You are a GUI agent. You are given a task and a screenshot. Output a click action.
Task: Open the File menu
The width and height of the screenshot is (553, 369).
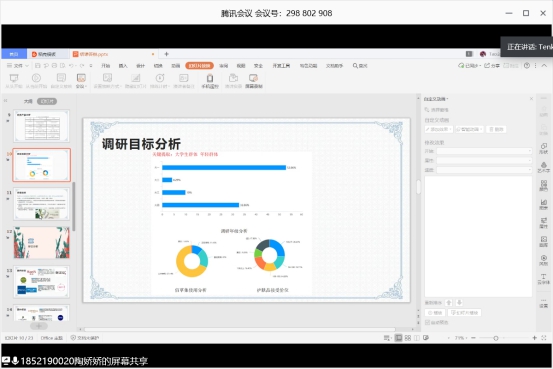coord(17,66)
